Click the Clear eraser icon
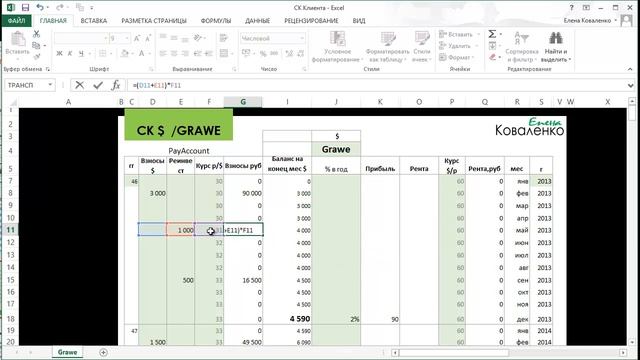 [493, 57]
